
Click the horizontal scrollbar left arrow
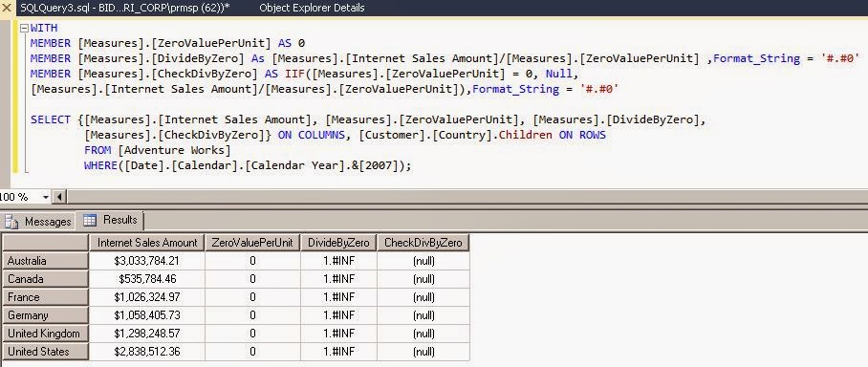pos(60,197)
